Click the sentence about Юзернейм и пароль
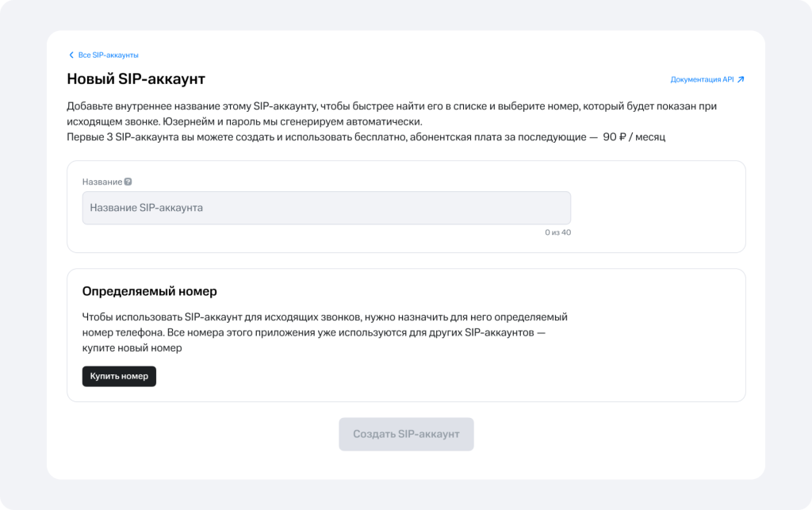This screenshot has width=812, height=510. tap(293, 121)
